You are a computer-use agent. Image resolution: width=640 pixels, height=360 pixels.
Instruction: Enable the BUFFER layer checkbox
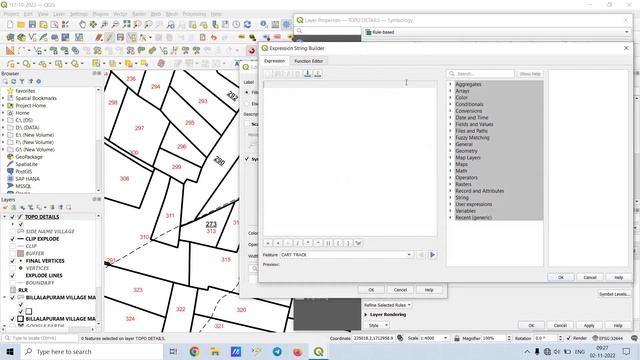[x=12, y=253]
